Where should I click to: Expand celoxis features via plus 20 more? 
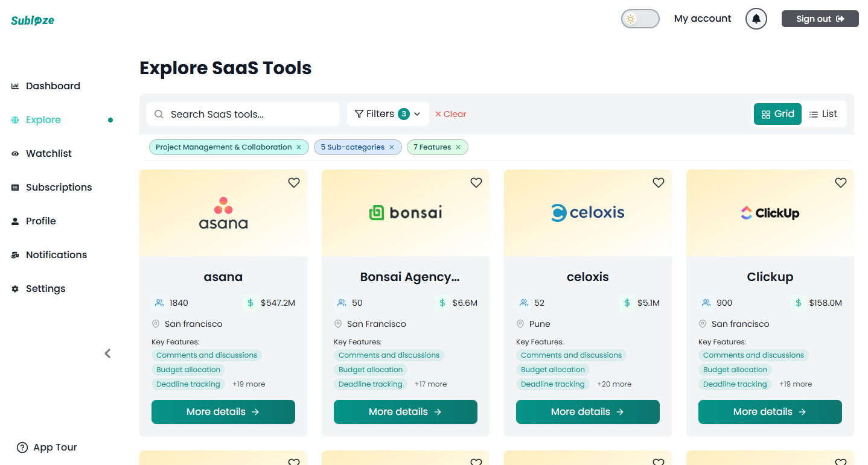pos(614,384)
